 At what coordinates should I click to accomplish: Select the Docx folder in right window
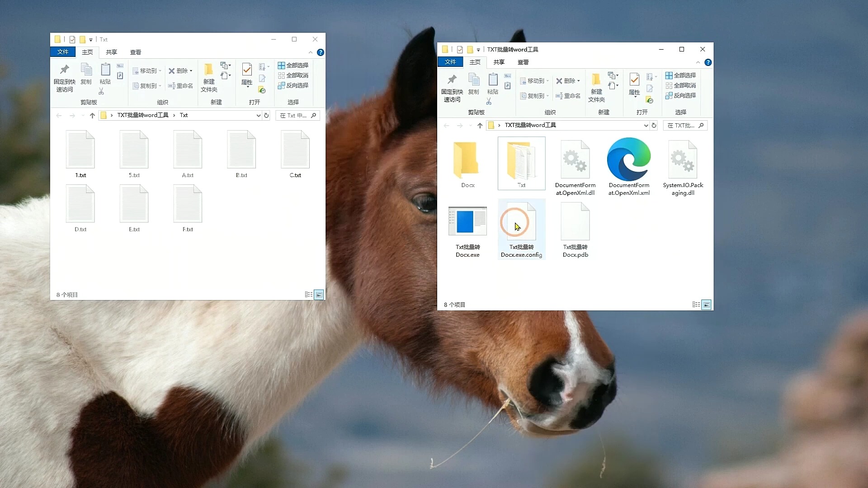click(467, 164)
